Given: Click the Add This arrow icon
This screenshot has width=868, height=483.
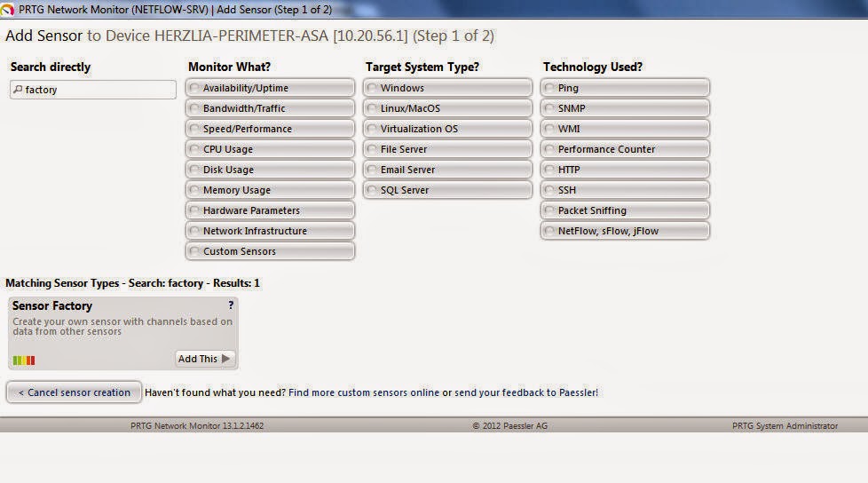Looking at the screenshot, I should tap(225, 359).
